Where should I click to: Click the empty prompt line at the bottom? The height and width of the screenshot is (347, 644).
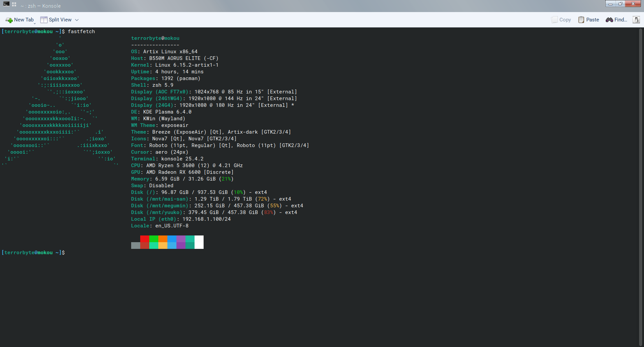(x=33, y=253)
